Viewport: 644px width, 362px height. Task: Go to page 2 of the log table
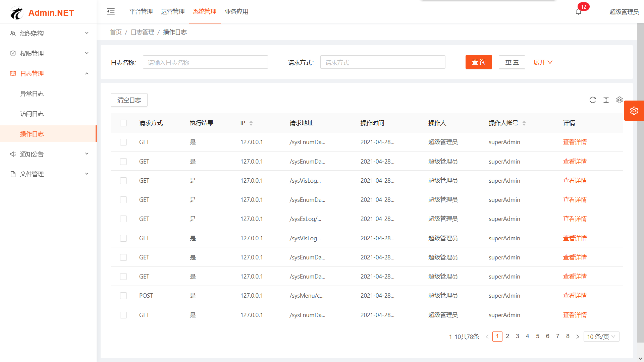[507, 336]
